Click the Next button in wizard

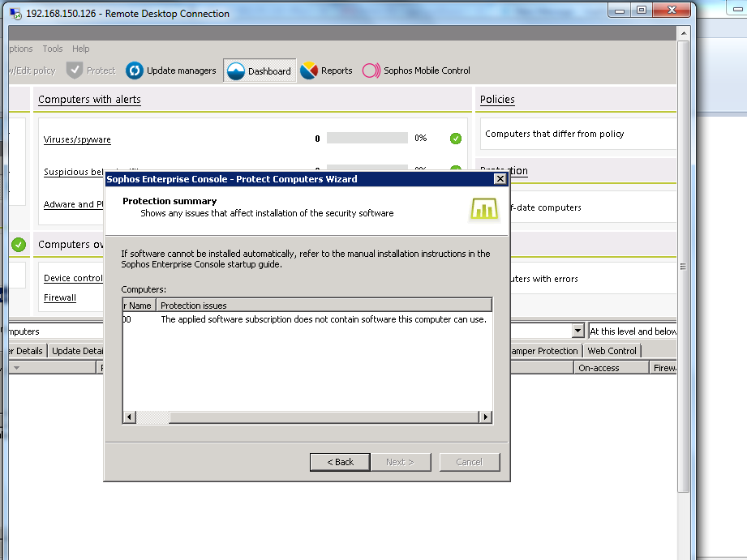[400, 462]
